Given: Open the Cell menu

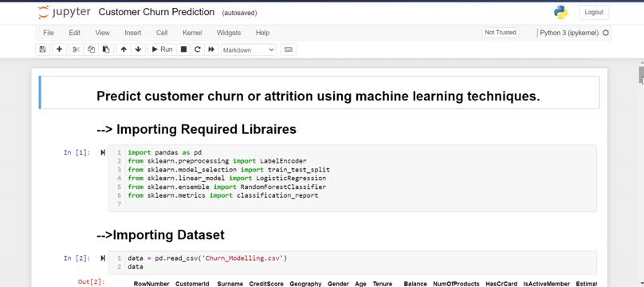Looking at the screenshot, I should pyautogui.click(x=162, y=33).
